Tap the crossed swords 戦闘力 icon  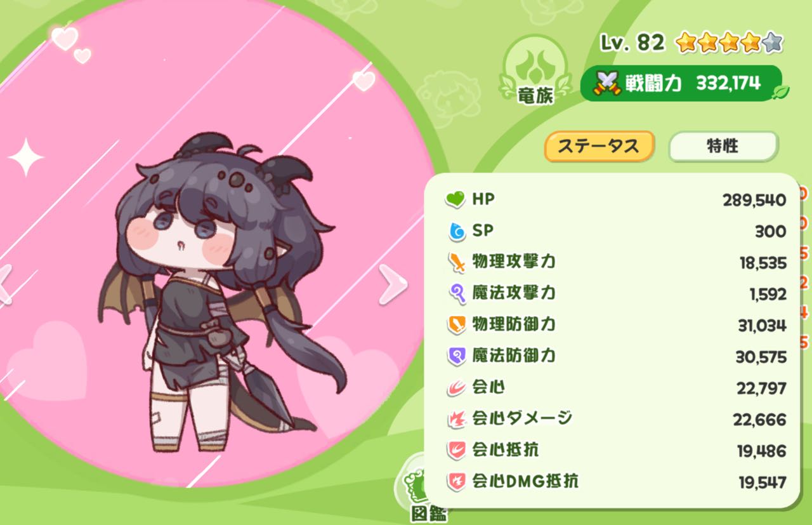click(x=607, y=83)
